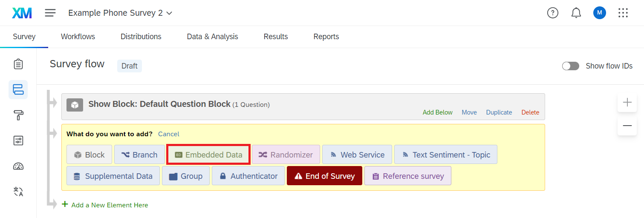
Task: Toggle Show flow IDs switch
Action: (x=570, y=66)
